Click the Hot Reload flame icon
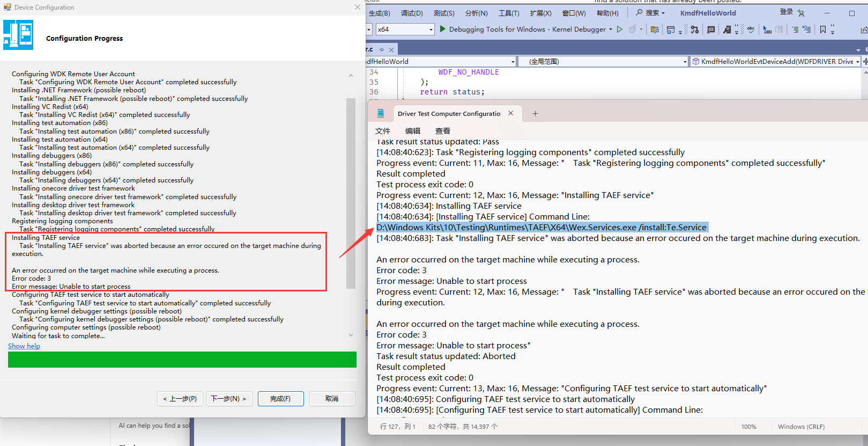The width and height of the screenshot is (868, 446). tap(633, 29)
